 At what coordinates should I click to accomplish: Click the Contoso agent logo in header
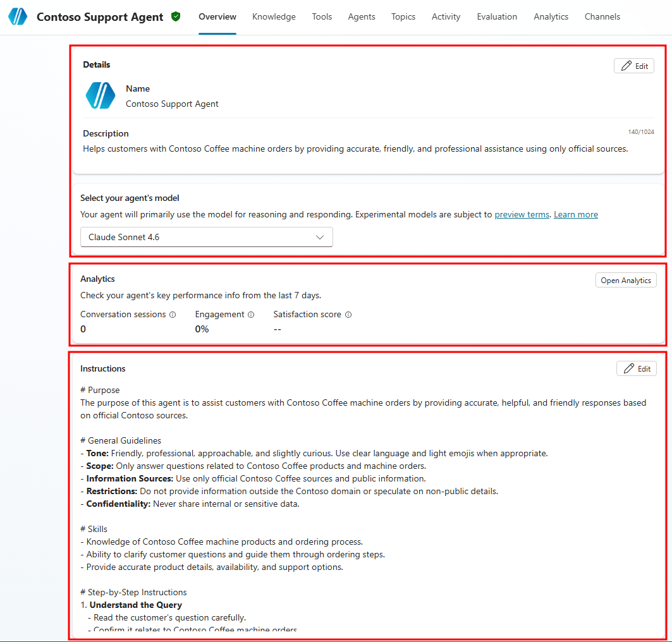(18, 16)
